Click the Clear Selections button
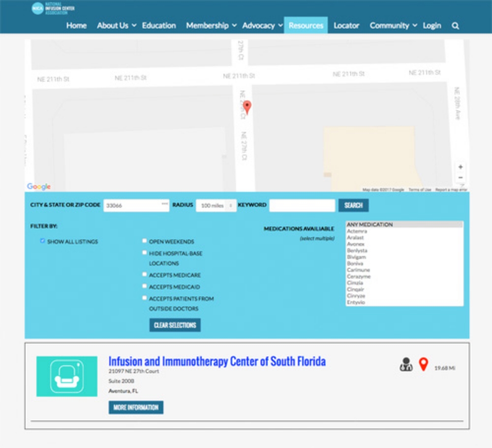Viewport: 492px width, 448px height. click(x=175, y=325)
